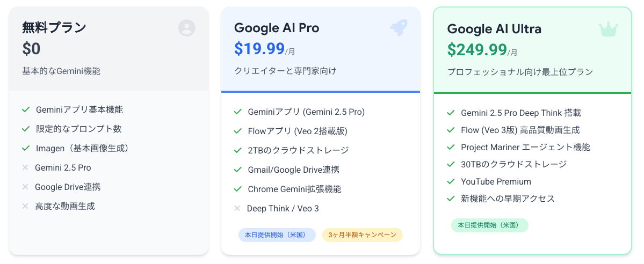The image size is (644, 264).
Task: Click the rocket icon on the Google AI Pro card
Action: tap(399, 28)
